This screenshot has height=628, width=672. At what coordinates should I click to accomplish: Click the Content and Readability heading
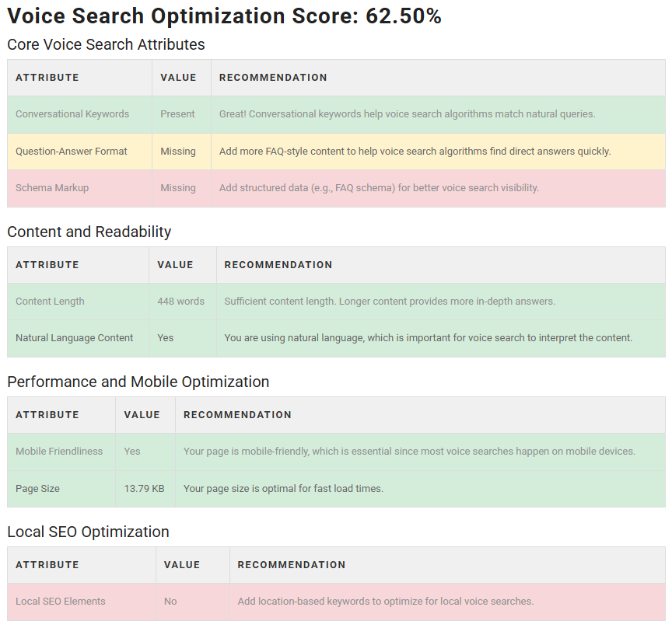click(x=89, y=232)
